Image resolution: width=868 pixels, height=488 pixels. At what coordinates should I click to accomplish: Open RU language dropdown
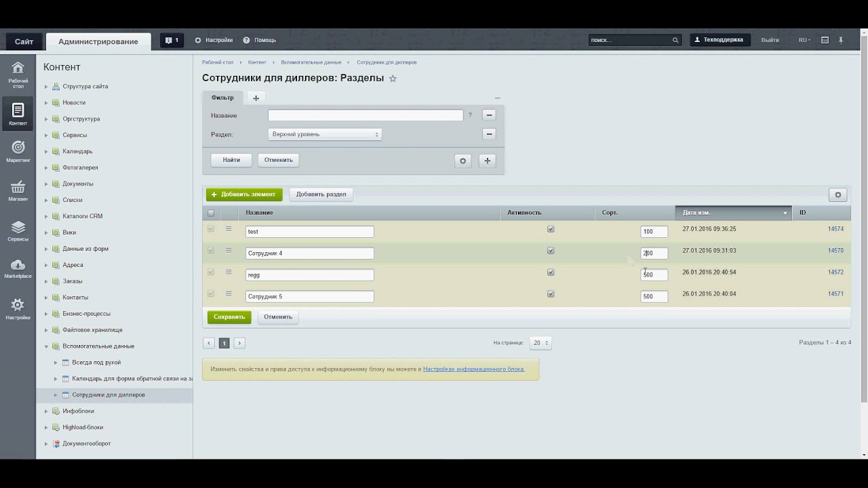[x=804, y=40]
